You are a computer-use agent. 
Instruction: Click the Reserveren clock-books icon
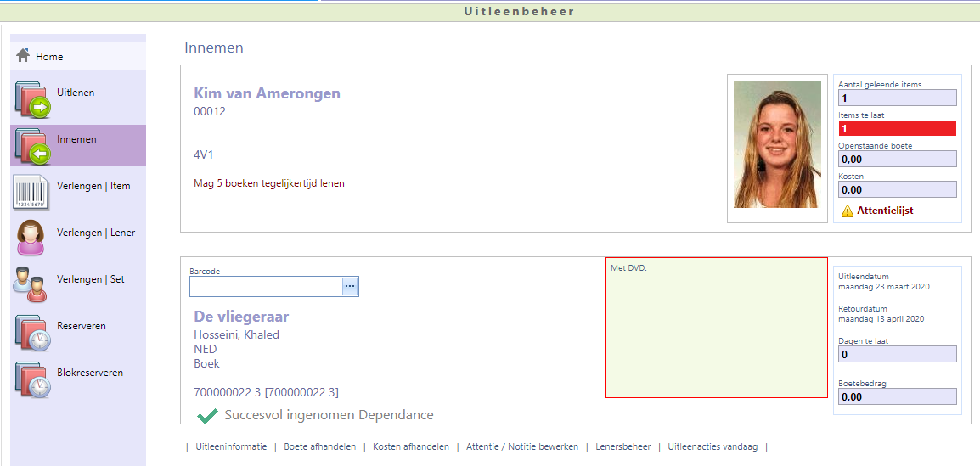point(32,333)
